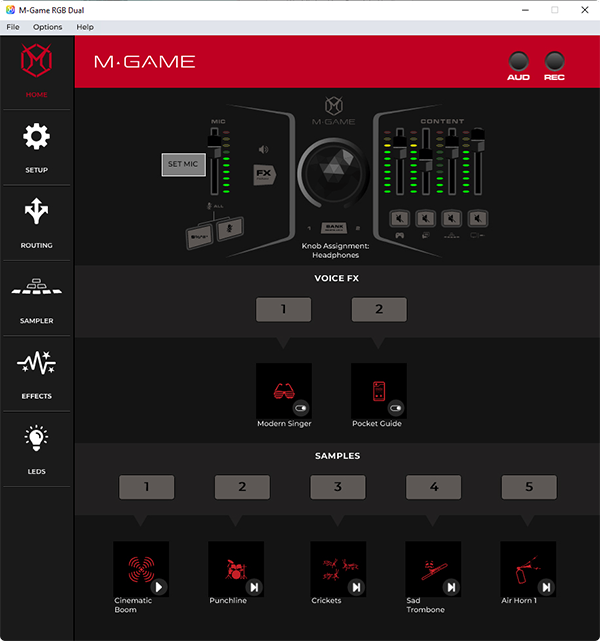Play the Cinematic Boom sample
The height and width of the screenshot is (641, 600).
[x=160, y=587]
